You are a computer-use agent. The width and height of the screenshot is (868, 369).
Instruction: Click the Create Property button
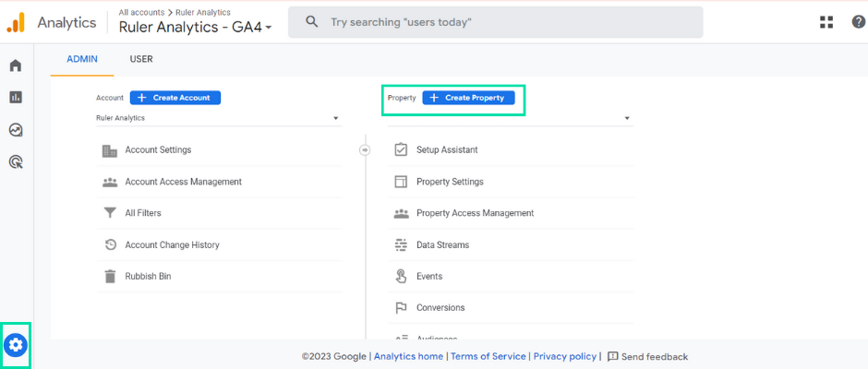point(468,98)
